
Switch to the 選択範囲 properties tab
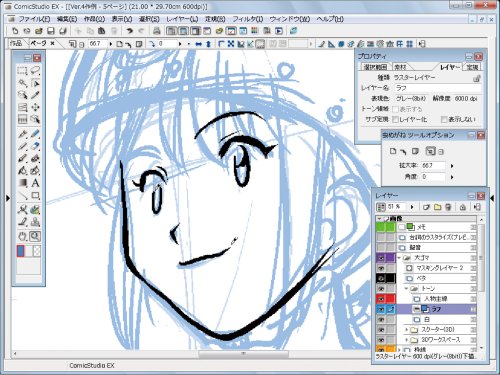point(375,67)
